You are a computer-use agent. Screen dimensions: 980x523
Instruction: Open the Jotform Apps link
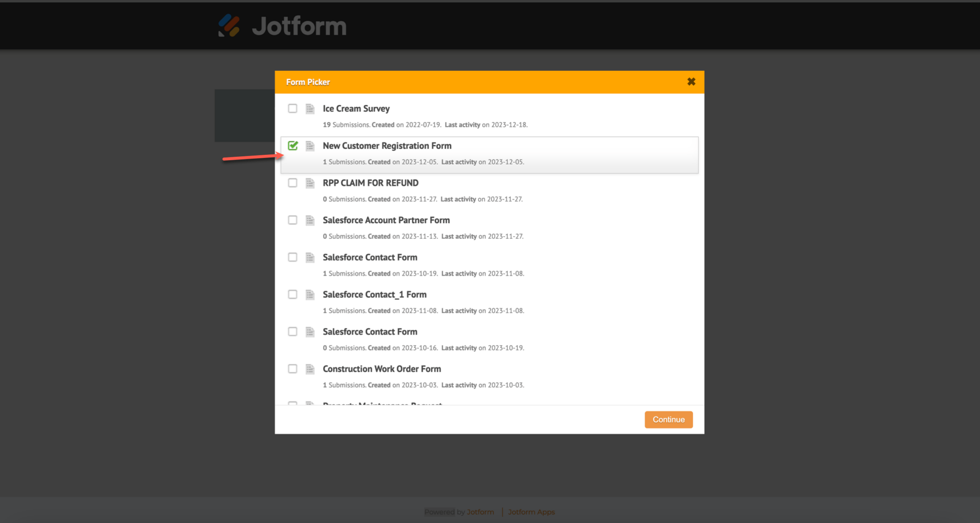pyautogui.click(x=531, y=512)
